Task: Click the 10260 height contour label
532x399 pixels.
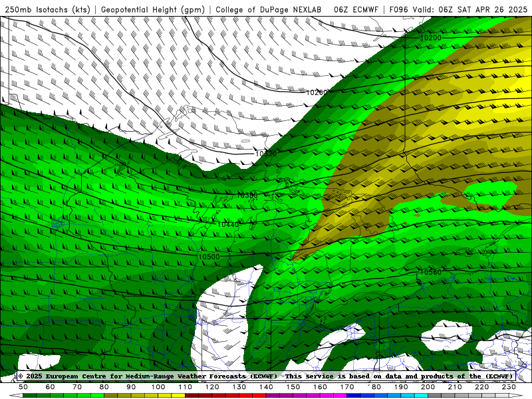Action: (x=317, y=92)
